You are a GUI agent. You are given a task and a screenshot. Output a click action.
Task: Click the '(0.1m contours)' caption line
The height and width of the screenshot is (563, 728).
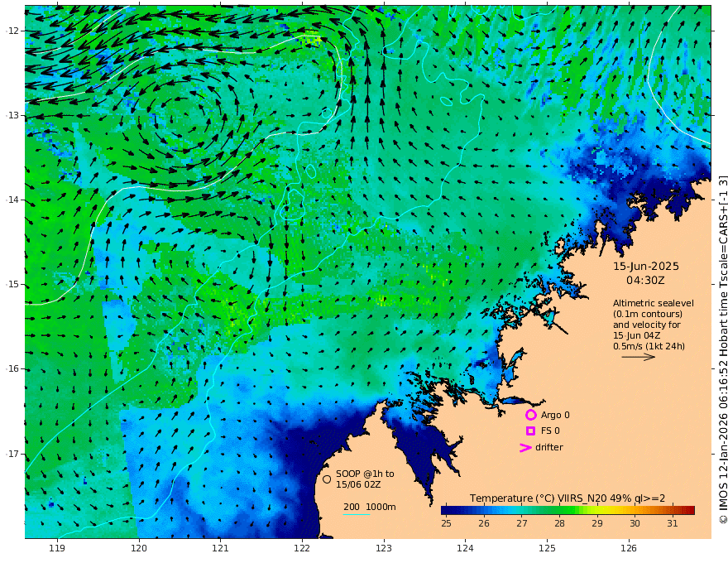point(647,314)
